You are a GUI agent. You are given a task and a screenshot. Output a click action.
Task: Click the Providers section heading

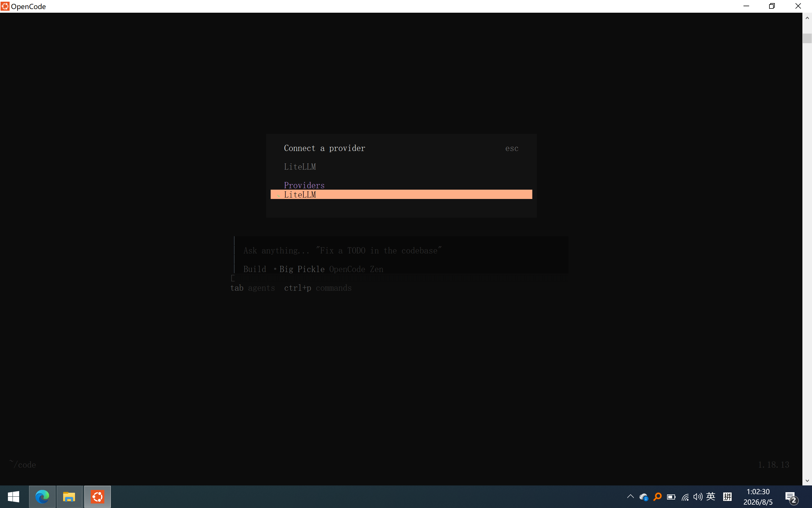(x=304, y=185)
